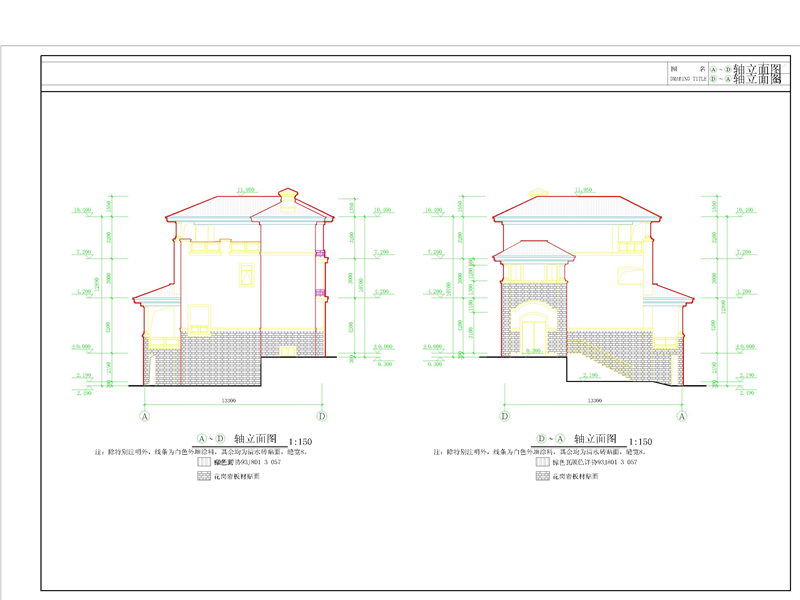Select the arched entrance door in right elevation

tap(536, 334)
